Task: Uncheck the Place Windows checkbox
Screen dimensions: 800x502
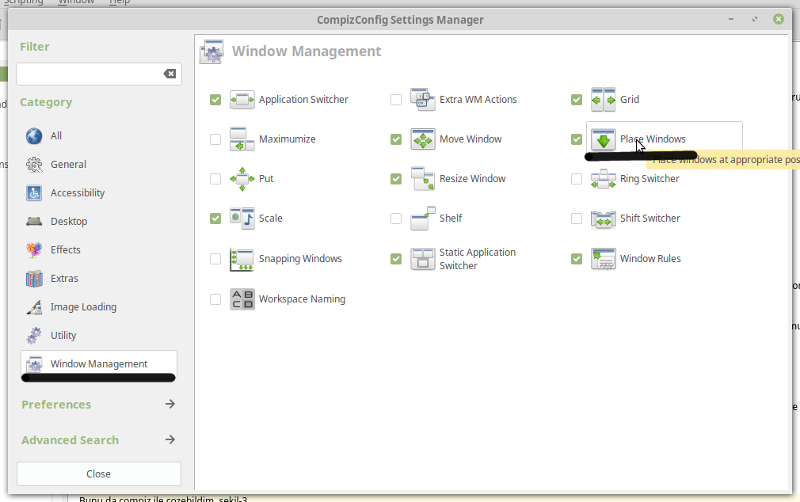Action: coord(577,139)
